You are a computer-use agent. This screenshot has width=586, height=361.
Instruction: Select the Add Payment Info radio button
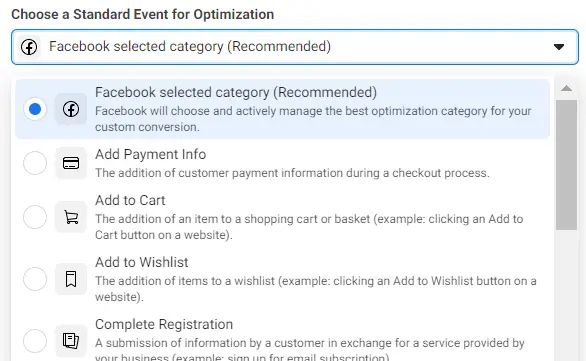tap(35, 163)
